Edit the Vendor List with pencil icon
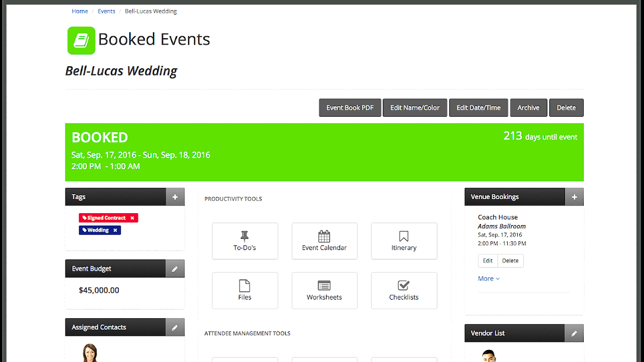644x362 pixels. (574, 333)
